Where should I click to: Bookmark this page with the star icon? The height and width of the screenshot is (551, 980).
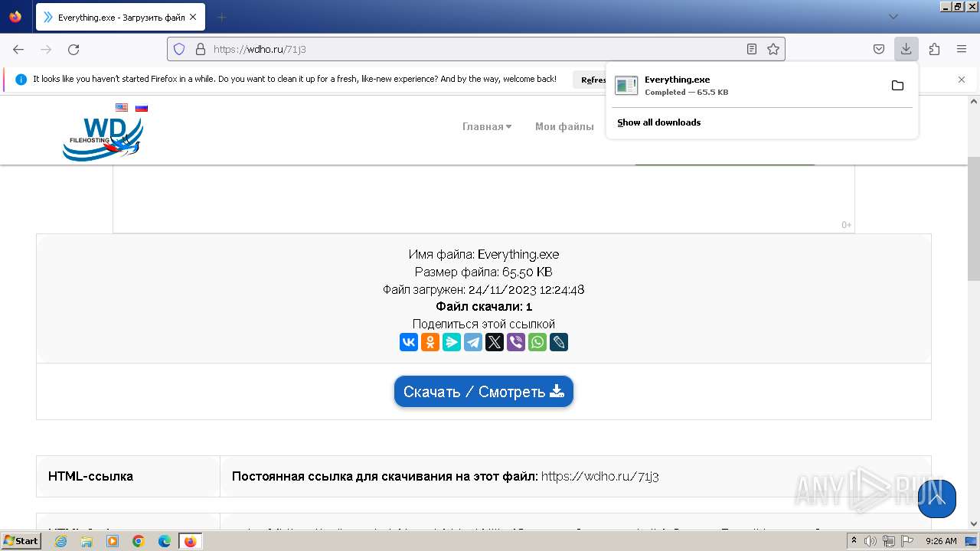(x=773, y=49)
